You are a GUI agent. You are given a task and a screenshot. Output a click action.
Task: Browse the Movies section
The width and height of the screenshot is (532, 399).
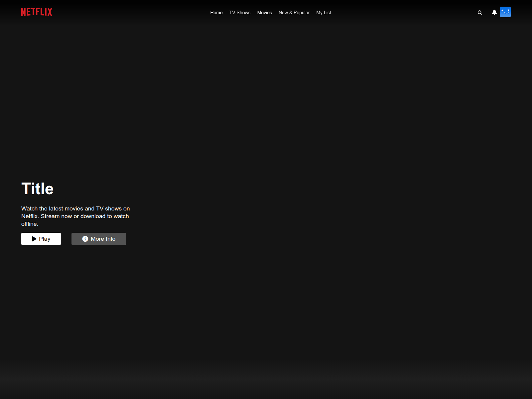[264, 13]
